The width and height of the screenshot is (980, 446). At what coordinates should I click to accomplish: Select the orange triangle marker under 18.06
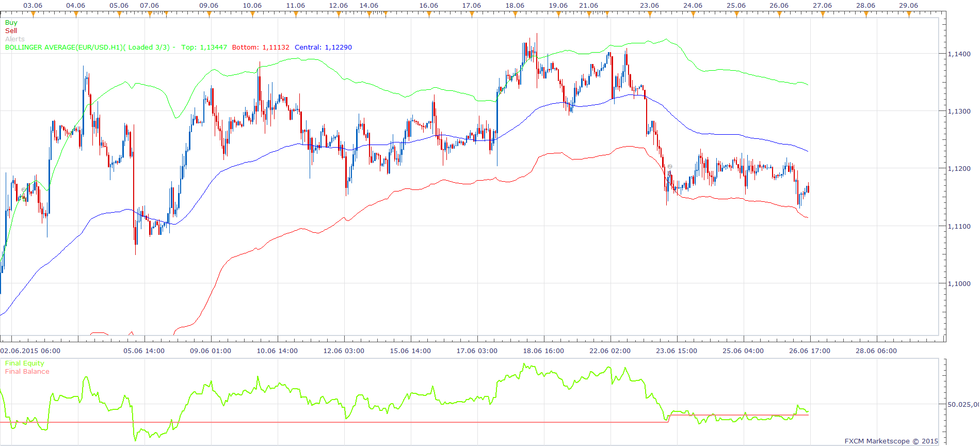pyautogui.click(x=515, y=14)
